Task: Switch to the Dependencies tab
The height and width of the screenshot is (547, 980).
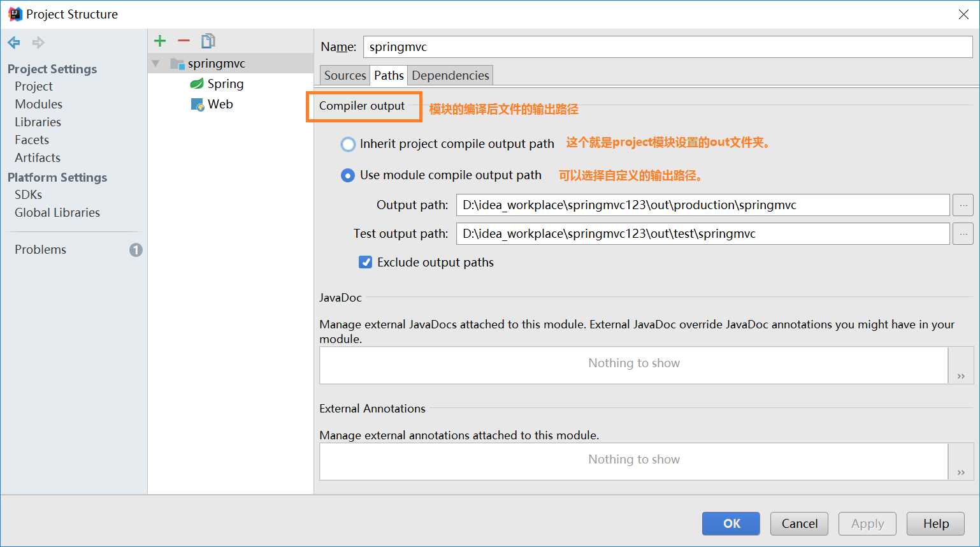Action: coord(450,75)
